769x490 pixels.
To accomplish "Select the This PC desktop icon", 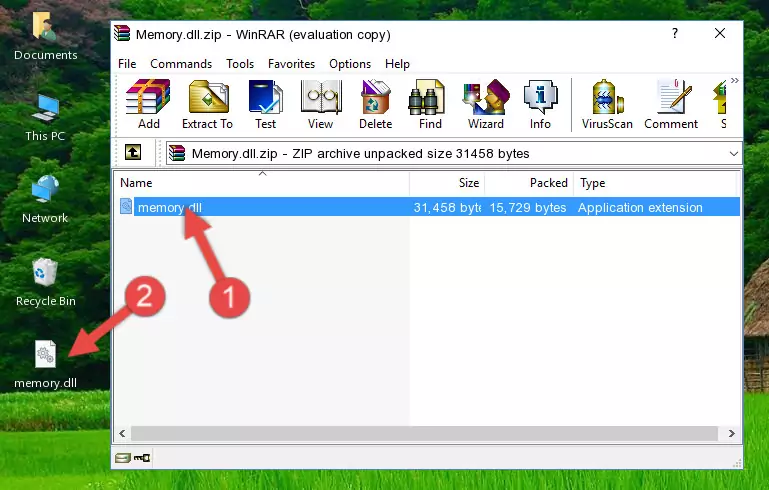I will point(45,118).
